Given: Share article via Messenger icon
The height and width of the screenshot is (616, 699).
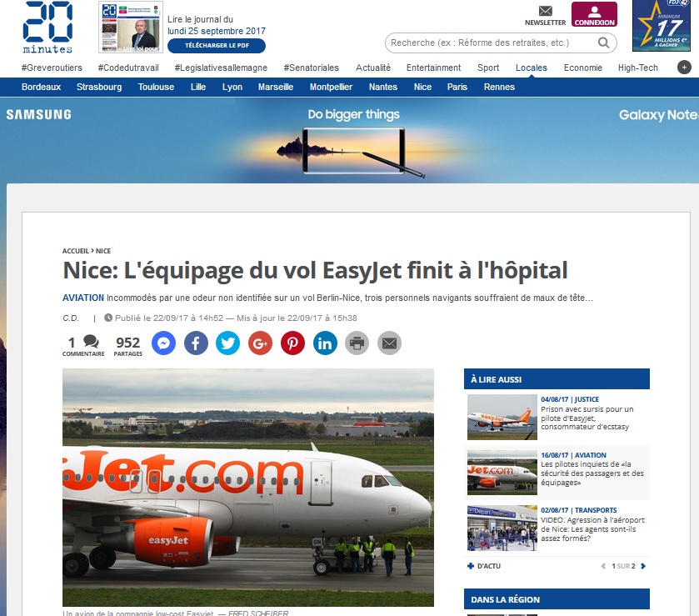Looking at the screenshot, I should tap(163, 343).
